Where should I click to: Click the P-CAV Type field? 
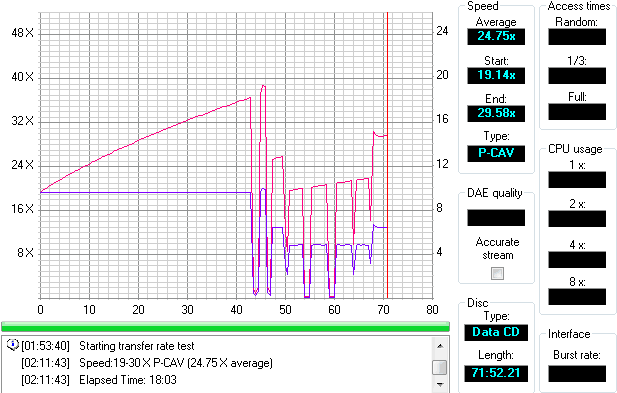coord(496,153)
